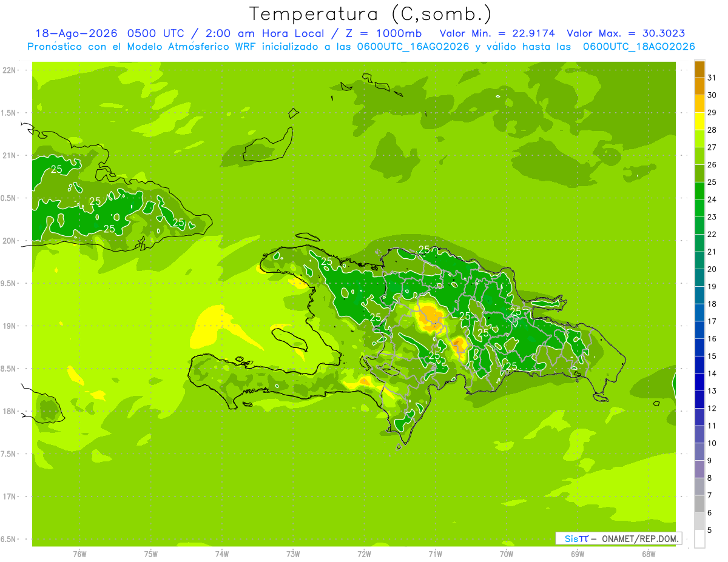Click the "Valor Min. = 22.9174" text
Image resolution: width=728 pixels, height=562 pixels.
497,33
